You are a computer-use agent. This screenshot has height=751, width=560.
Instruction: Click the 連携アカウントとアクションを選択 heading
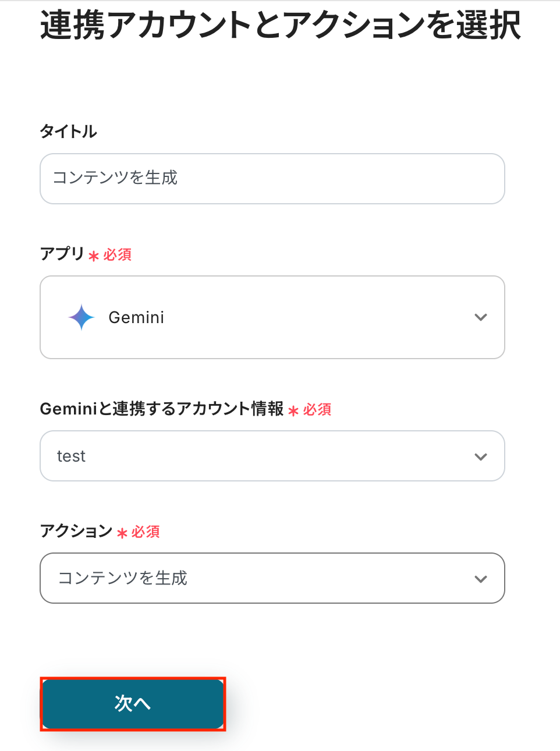coord(280,25)
